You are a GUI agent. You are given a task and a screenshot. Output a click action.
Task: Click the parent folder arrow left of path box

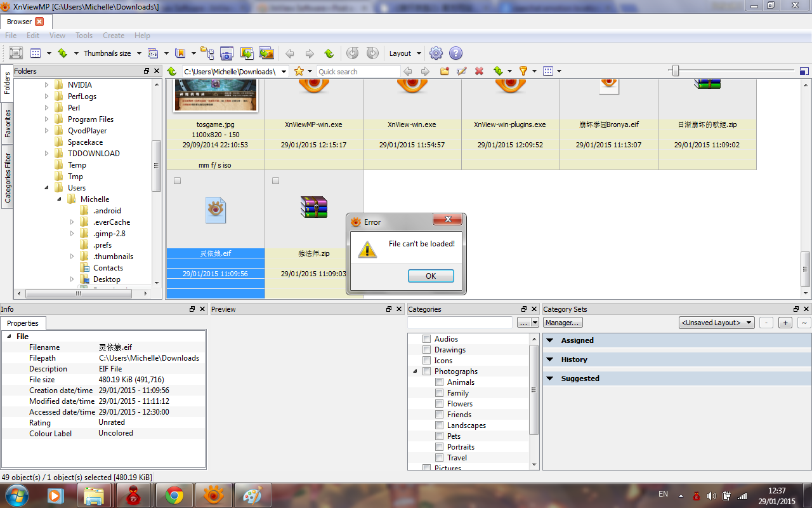coord(172,71)
